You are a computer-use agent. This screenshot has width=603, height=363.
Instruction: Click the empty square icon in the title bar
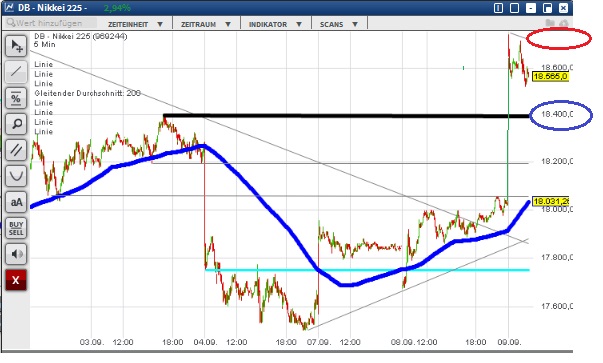pos(515,8)
